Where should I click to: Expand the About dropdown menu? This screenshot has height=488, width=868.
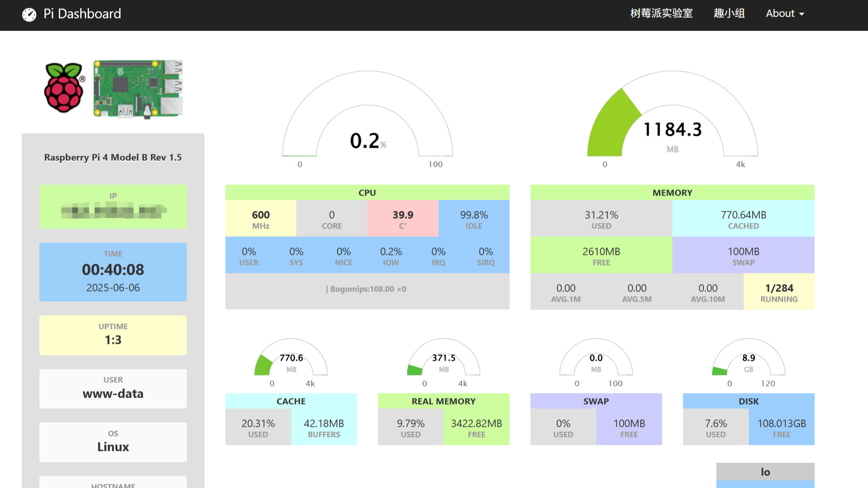[x=785, y=13]
